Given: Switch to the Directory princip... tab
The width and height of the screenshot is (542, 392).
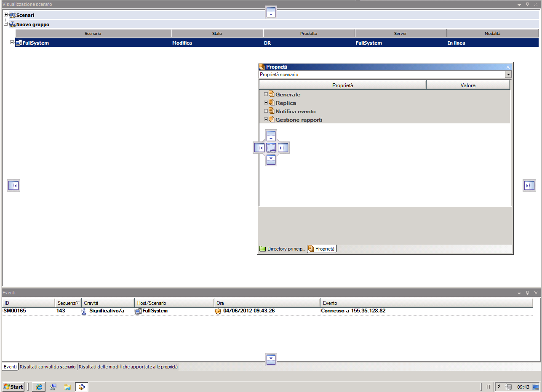Looking at the screenshot, I should coord(282,249).
